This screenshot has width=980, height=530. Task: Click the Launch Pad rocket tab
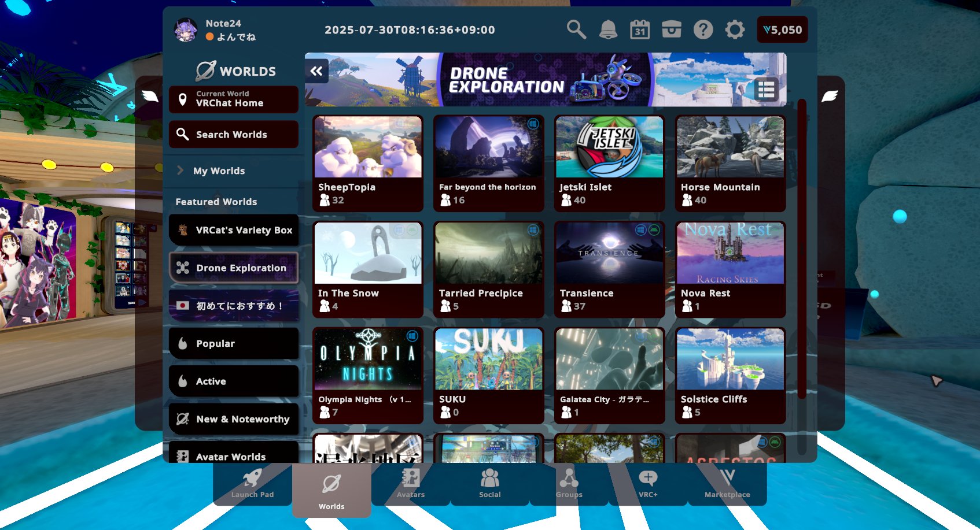pyautogui.click(x=253, y=484)
